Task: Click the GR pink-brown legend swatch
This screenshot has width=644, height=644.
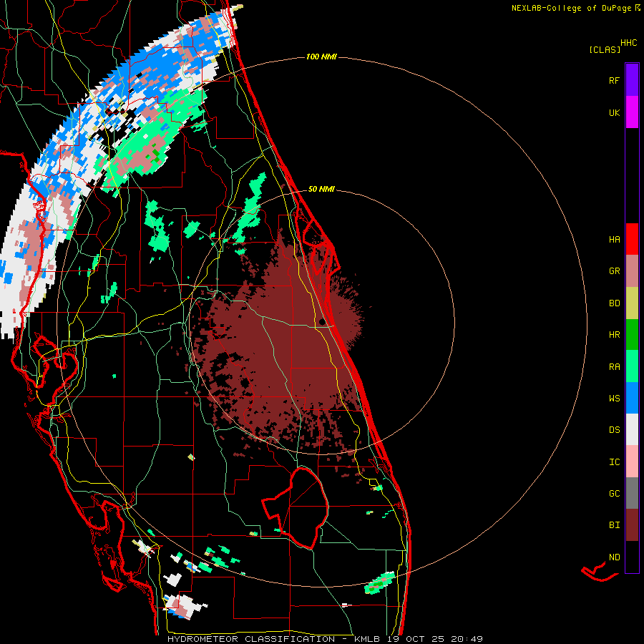Action: pyautogui.click(x=632, y=270)
